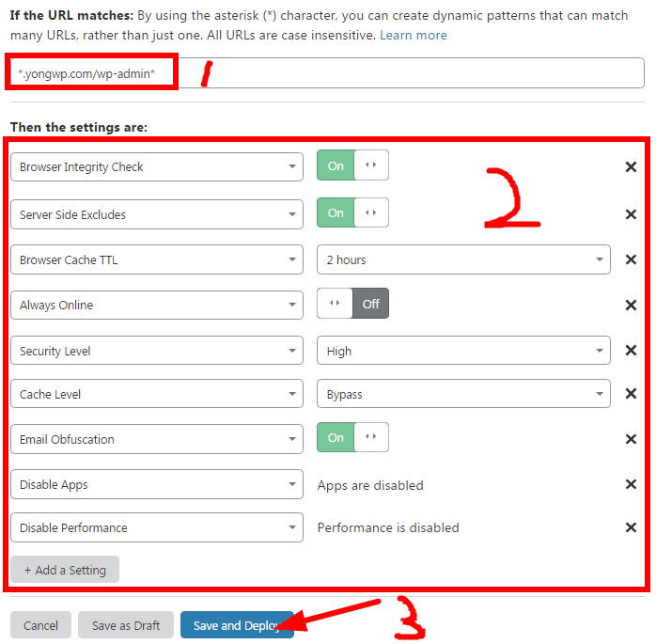This screenshot has height=644, width=656.
Task: Remove the Disable Performance setting row
Action: point(631,527)
